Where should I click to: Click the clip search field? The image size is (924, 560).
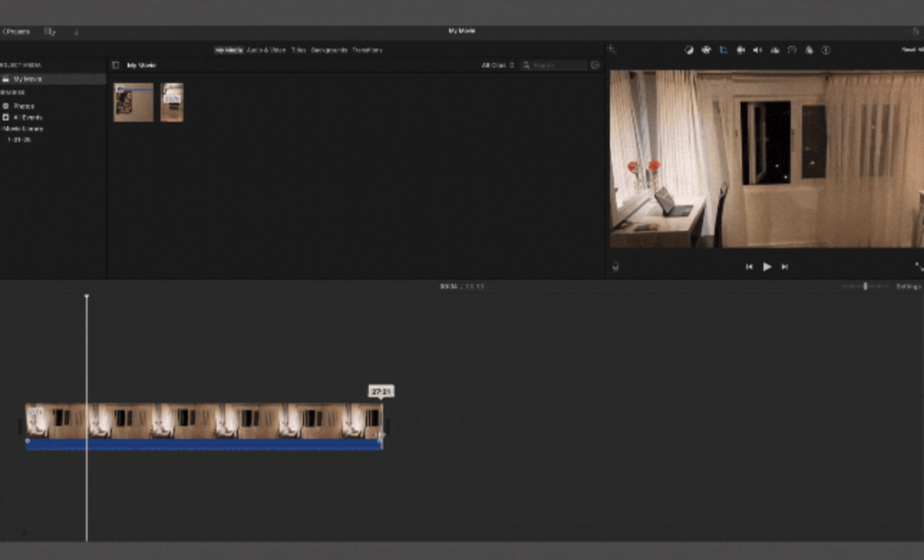[x=556, y=65]
